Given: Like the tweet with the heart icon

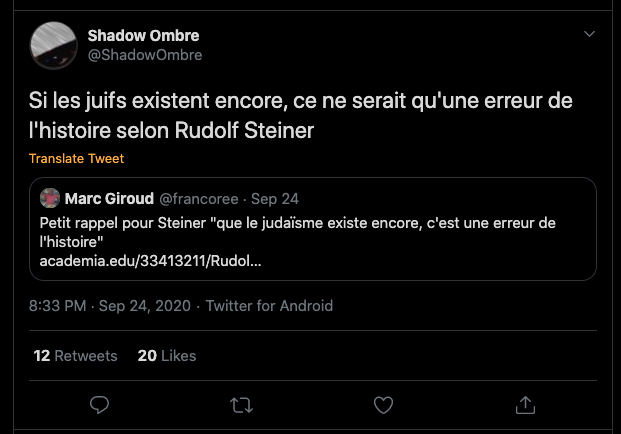Looking at the screenshot, I should pyautogui.click(x=383, y=404).
